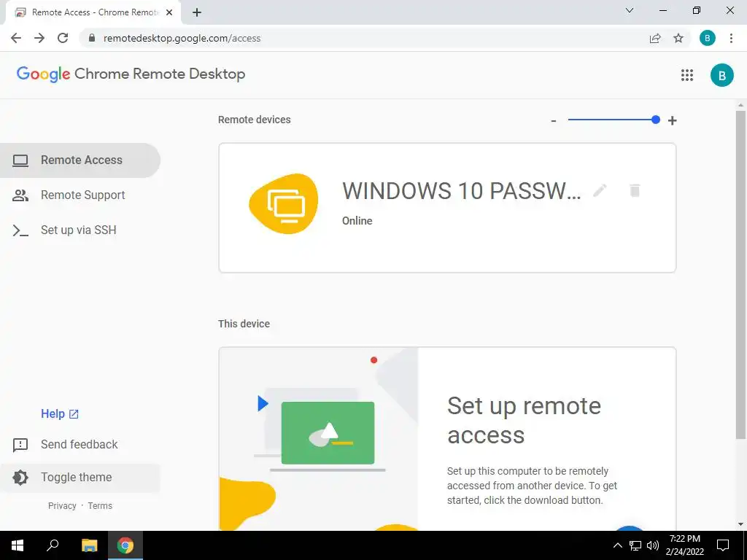The width and height of the screenshot is (747, 560).
Task: Click the Set up remote access title
Action: pyautogui.click(x=524, y=420)
